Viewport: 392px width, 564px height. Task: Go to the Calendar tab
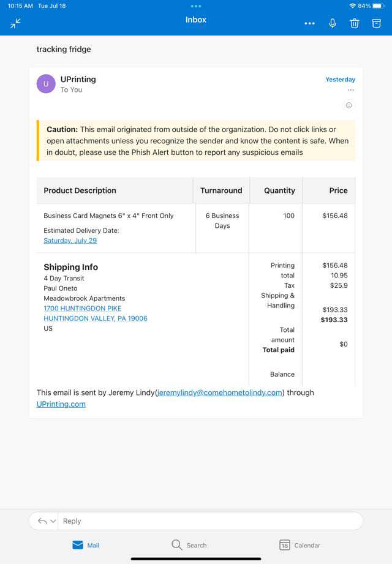tap(300, 545)
